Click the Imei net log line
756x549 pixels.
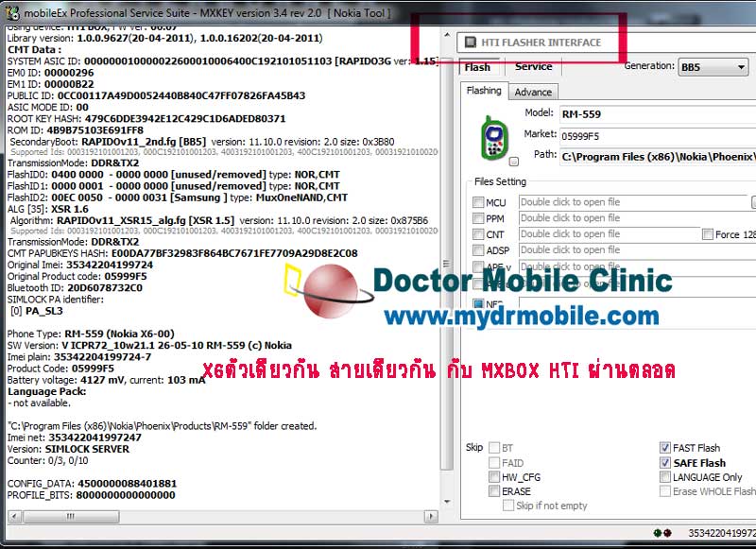75,437
